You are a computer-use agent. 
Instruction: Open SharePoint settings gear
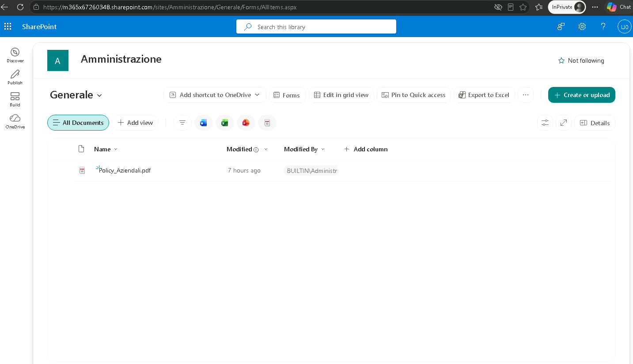point(582,26)
